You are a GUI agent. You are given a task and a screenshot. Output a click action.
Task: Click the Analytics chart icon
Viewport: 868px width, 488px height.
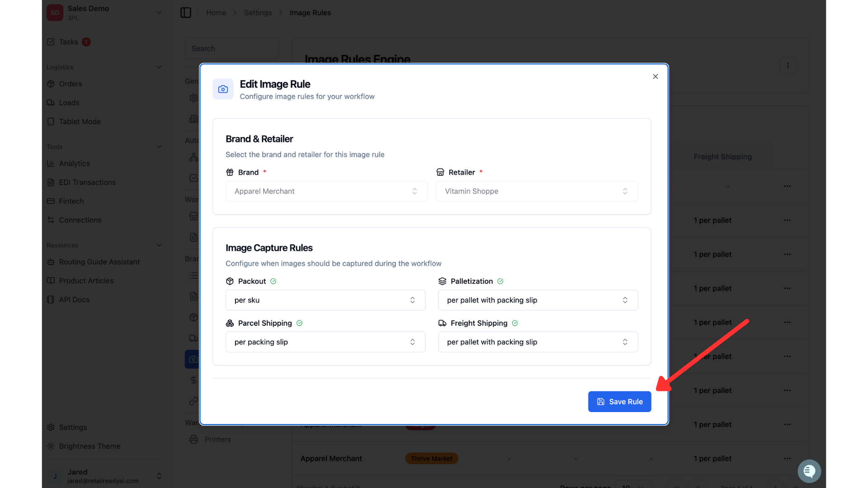coord(51,164)
